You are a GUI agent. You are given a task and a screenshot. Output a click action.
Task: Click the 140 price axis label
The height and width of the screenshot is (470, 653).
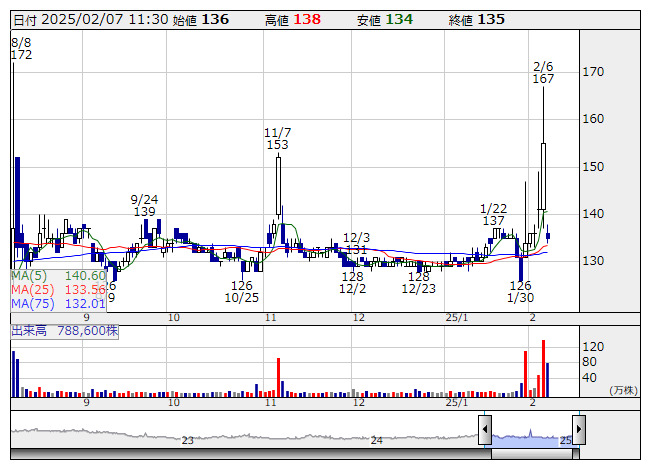point(593,214)
